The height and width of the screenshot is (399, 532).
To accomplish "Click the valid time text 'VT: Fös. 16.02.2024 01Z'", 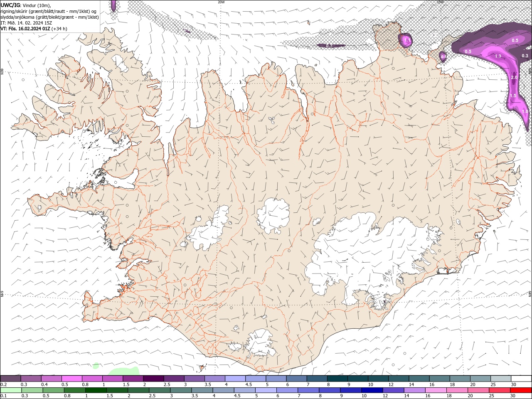I will (26, 29).
